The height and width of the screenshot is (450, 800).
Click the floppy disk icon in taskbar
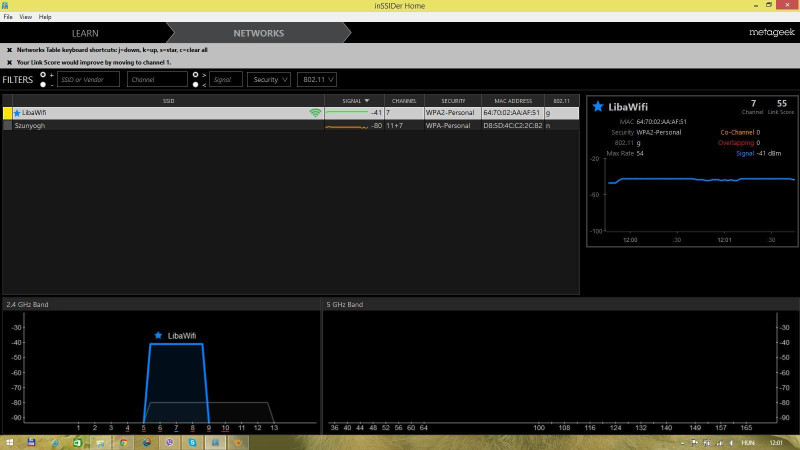(31, 442)
